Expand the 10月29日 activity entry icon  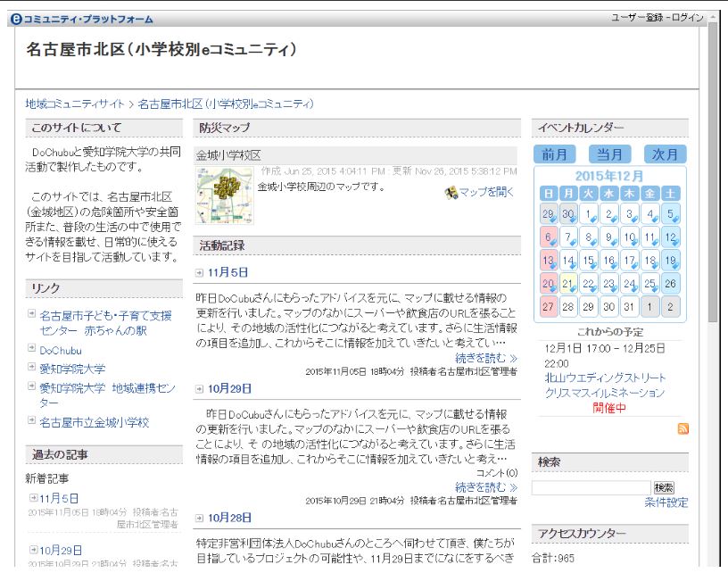pyautogui.click(x=200, y=389)
